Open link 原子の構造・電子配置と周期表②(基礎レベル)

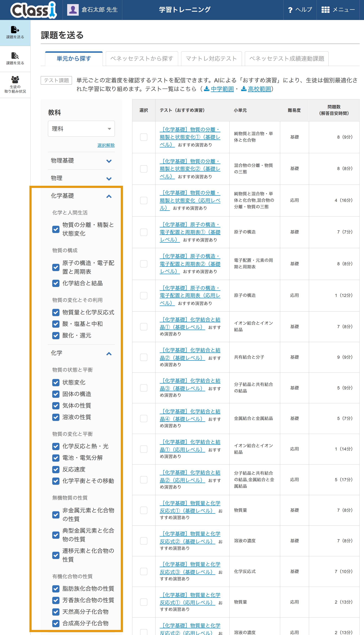(190, 264)
